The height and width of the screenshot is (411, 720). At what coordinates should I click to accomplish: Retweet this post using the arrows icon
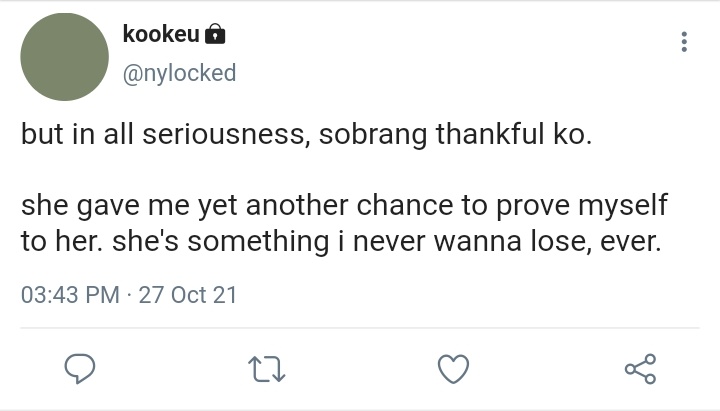(x=267, y=369)
